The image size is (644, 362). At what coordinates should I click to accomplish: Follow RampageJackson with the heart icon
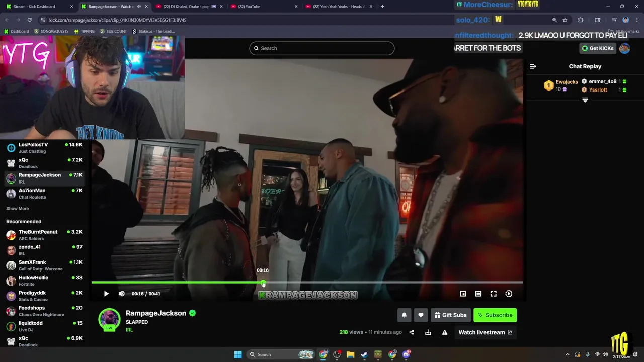click(421, 315)
